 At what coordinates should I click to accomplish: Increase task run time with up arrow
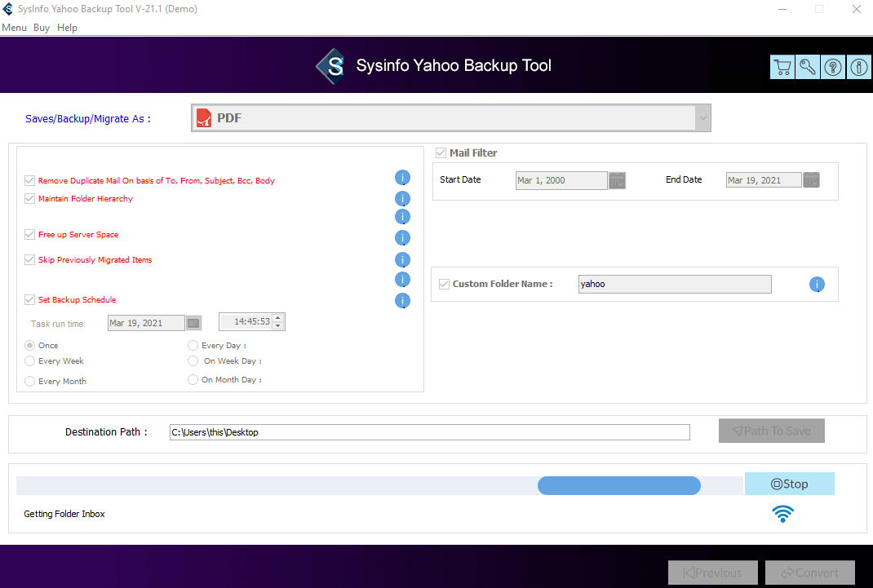pyautogui.click(x=278, y=318)
